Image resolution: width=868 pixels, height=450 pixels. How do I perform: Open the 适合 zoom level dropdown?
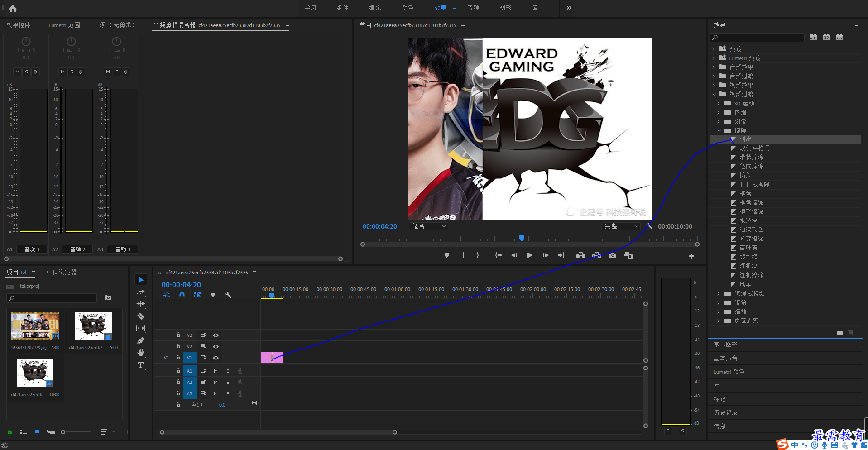[x=428, y=226]
